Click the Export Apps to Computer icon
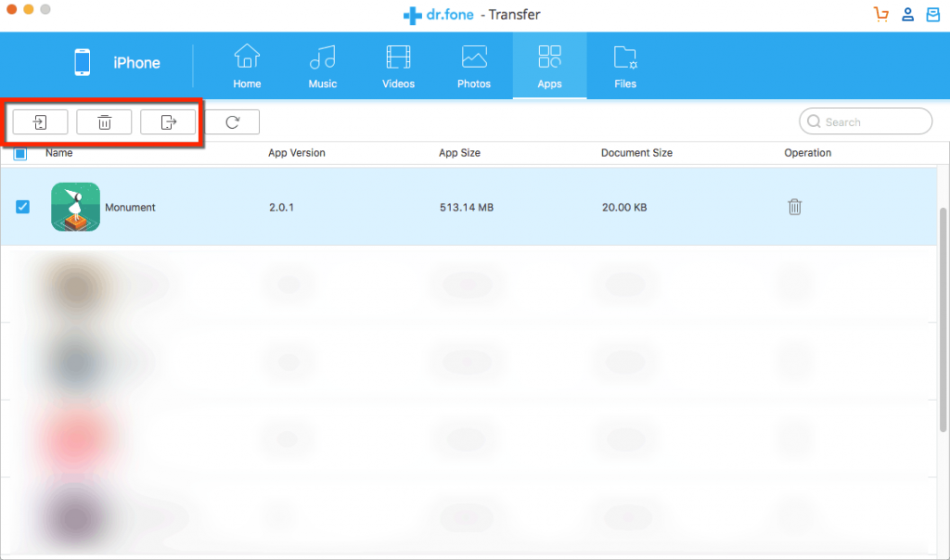Image resolution: width=950 pixels, height=560 pixels. click(168, 121)
